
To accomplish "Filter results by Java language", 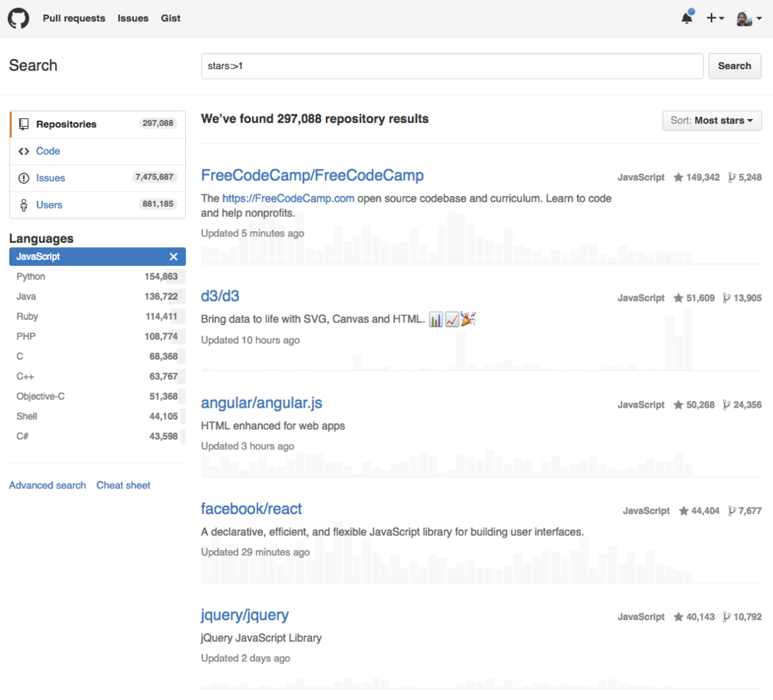I will (98, 296).
